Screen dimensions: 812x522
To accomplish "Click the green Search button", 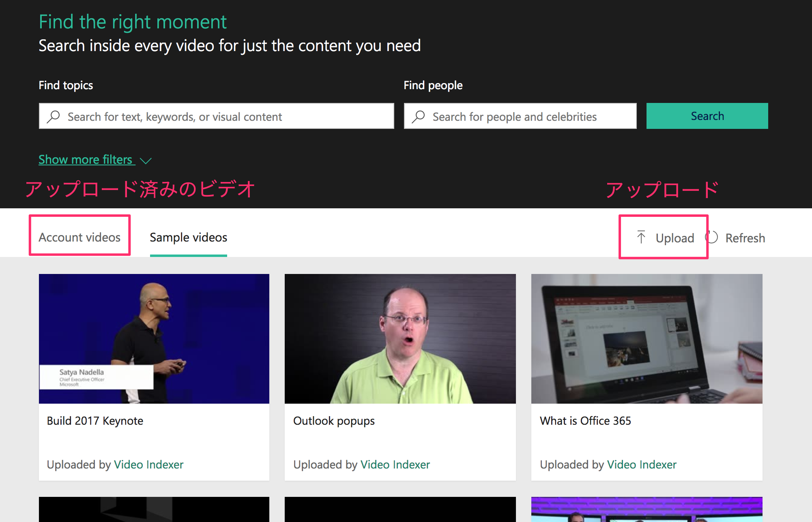I will (707, 116).
